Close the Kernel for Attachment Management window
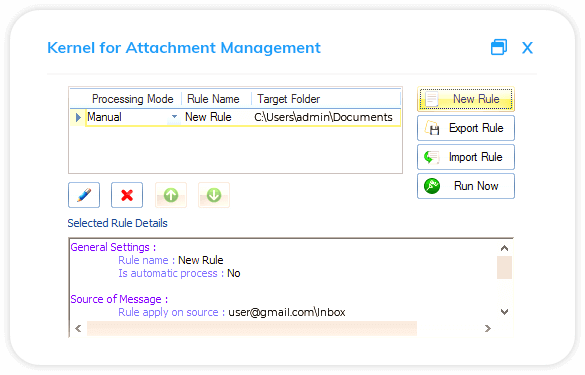The width and height of the screenshot is (585, 375). click(x=527, y=48)
